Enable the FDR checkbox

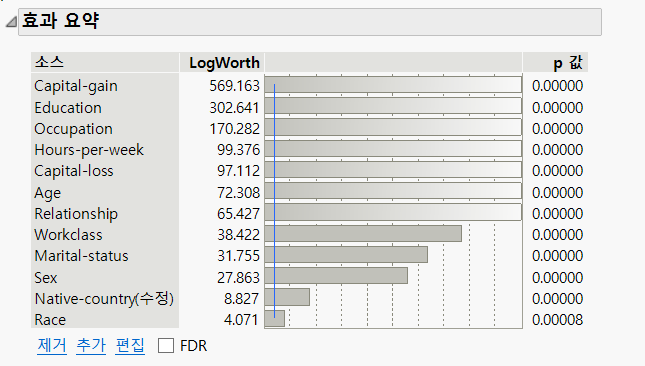coord(166,345)
